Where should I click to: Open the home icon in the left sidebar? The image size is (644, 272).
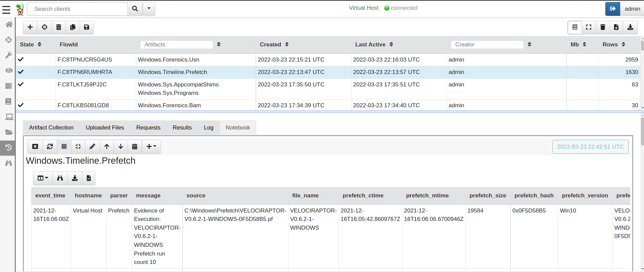pyautogui.click(x=9, y=24)
